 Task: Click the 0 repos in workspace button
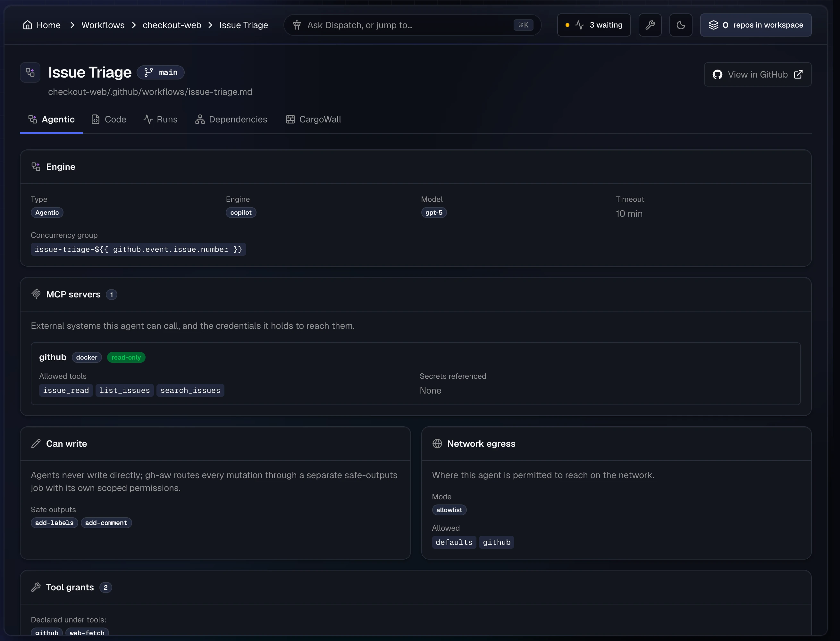(756, 25)
